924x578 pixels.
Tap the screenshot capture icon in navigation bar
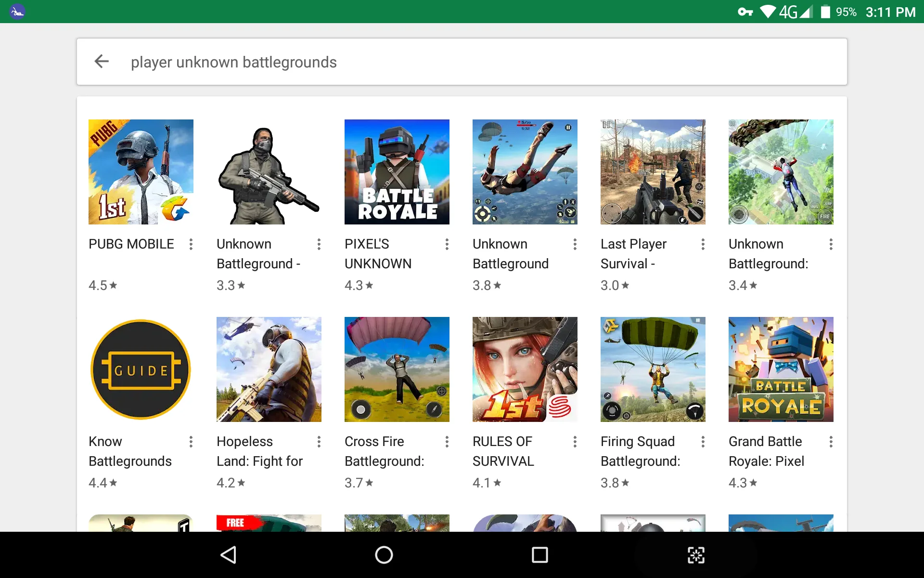click(696, 555)
